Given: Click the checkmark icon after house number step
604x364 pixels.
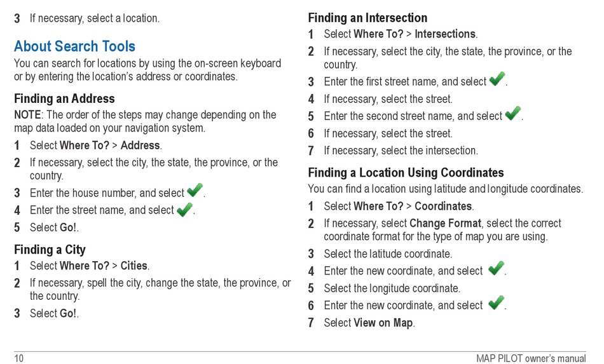Looking at the screenshot, I should [x=195, y=190].
